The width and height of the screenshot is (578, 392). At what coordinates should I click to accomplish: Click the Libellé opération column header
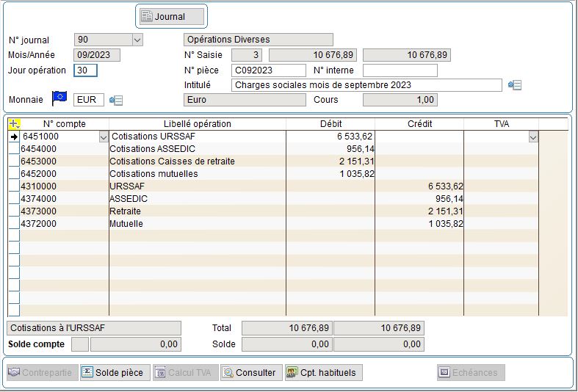(197, 124)
